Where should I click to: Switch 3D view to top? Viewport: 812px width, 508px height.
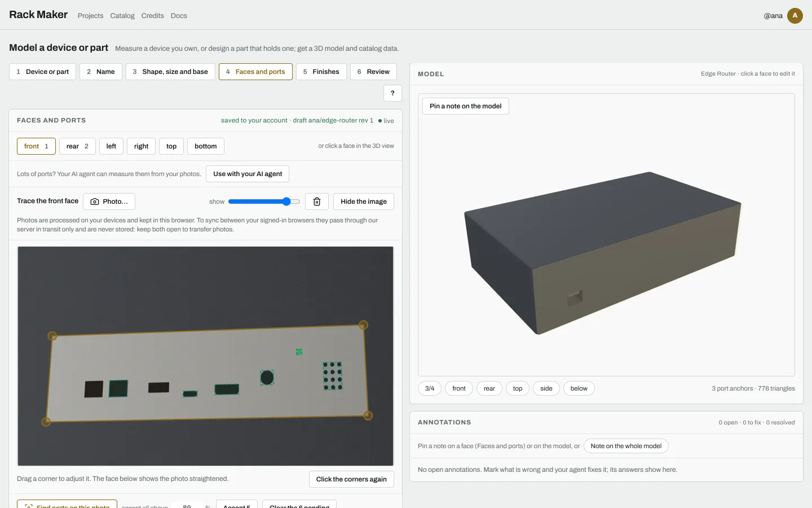[518, 388]
